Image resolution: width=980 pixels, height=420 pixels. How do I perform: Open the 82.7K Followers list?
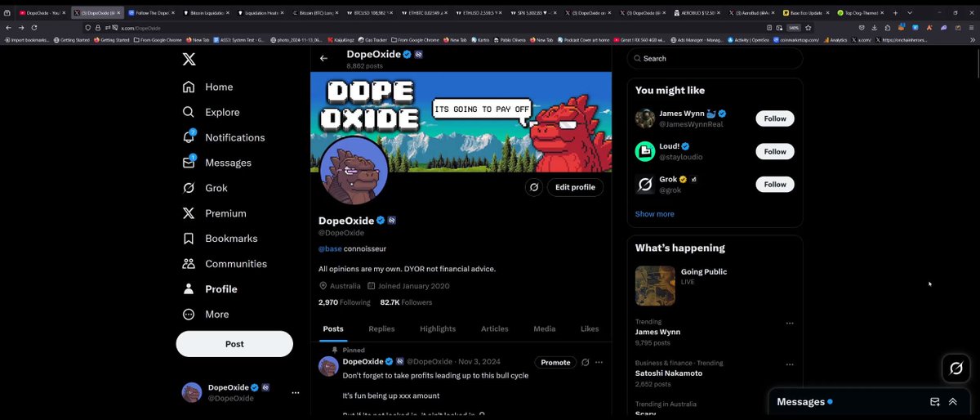click(x=406, y=302)
